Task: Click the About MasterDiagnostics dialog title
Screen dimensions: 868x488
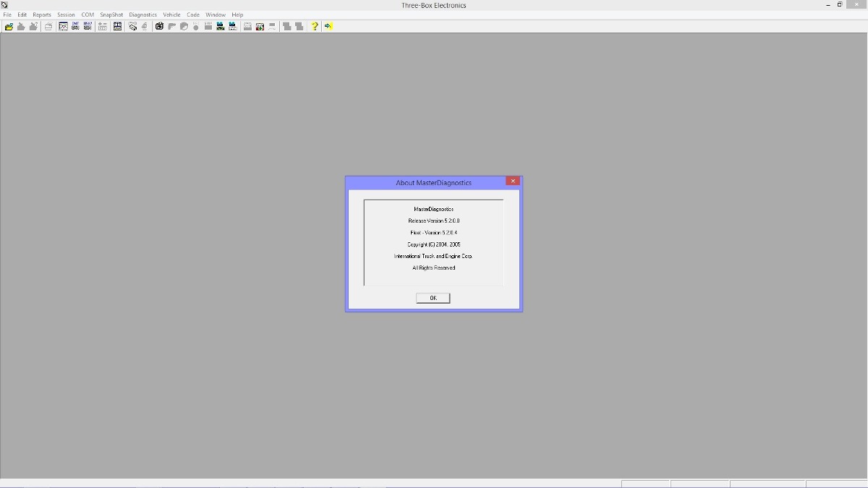Action: pos(433,183)
